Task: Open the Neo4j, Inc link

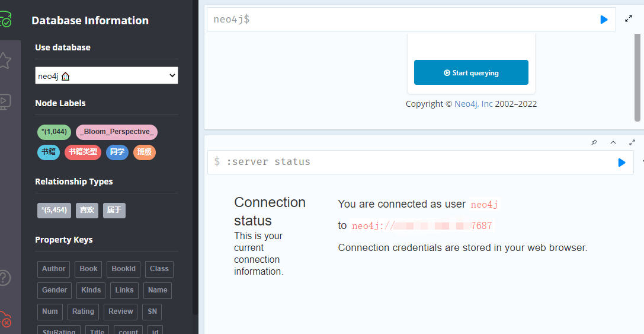Action: click(x=473, y=104)
